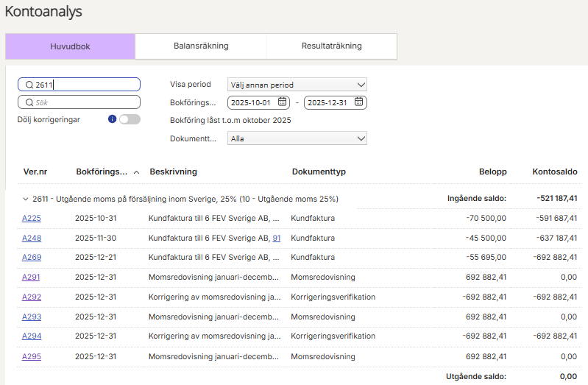Click the info icon beside Dölj korrigeringar
588x385 pixels.
112,119
